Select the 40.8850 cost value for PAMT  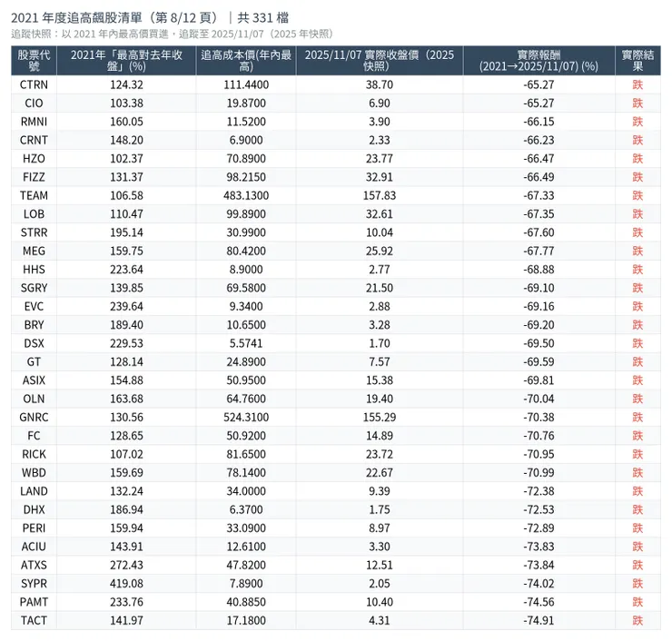pos(246,602)
